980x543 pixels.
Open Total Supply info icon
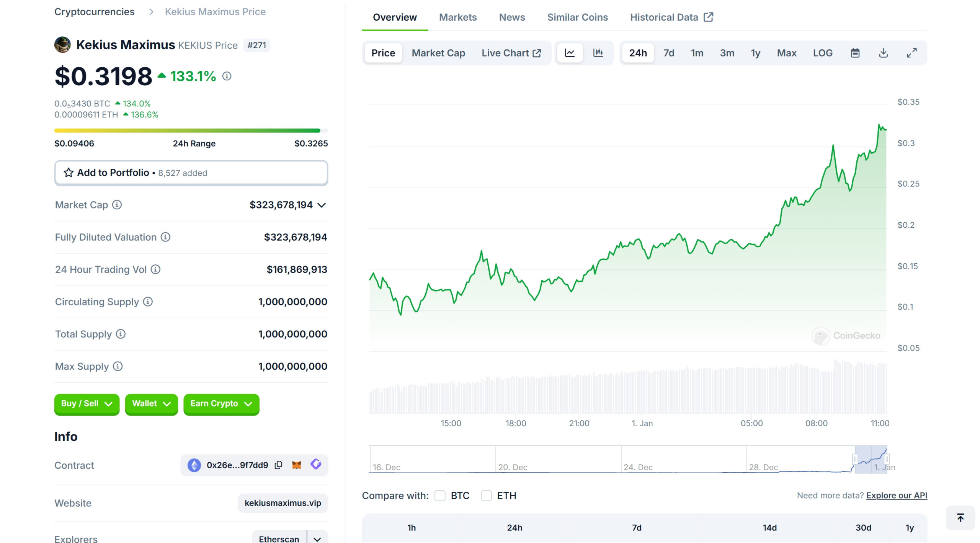click(x=121, y=334)
